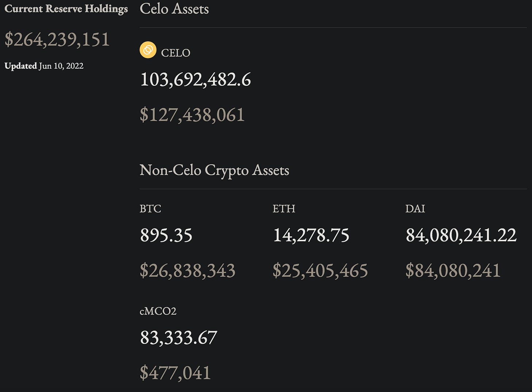Click the cMCO2 asset label
The height and width of the screenshot is (392, 532).
[158, 311]
